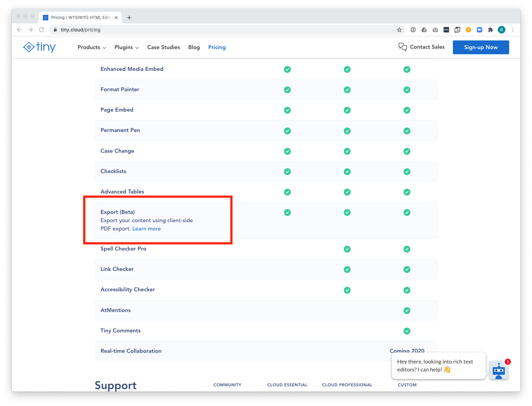
Task: Click the Case Change feature name
Action: click(x=117, y=151)
